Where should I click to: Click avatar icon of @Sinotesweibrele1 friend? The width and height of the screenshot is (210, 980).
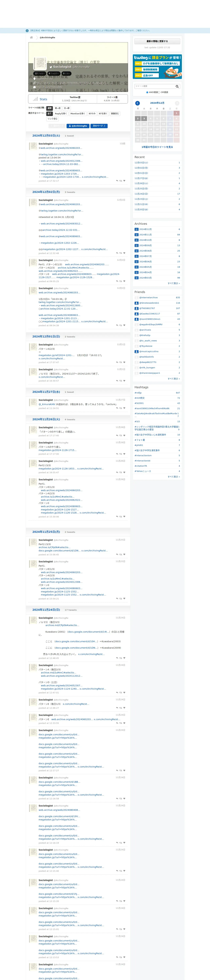click(x=136, y=303)
